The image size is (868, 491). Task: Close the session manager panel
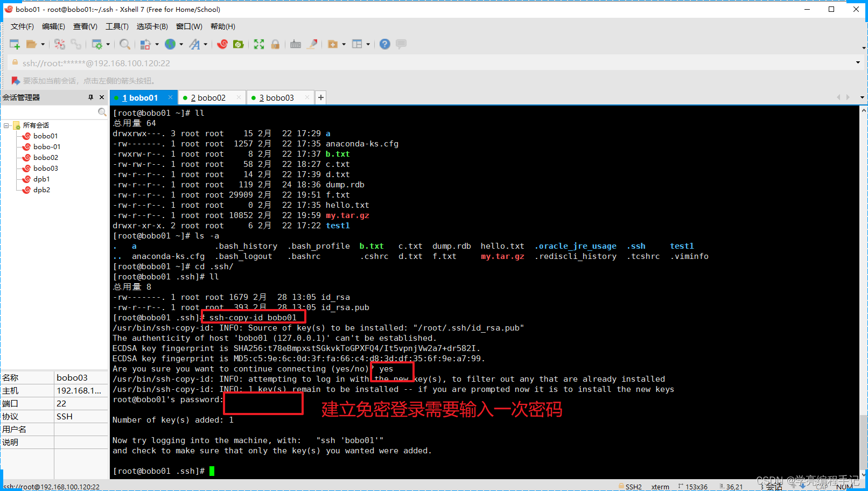click(102, 97)
